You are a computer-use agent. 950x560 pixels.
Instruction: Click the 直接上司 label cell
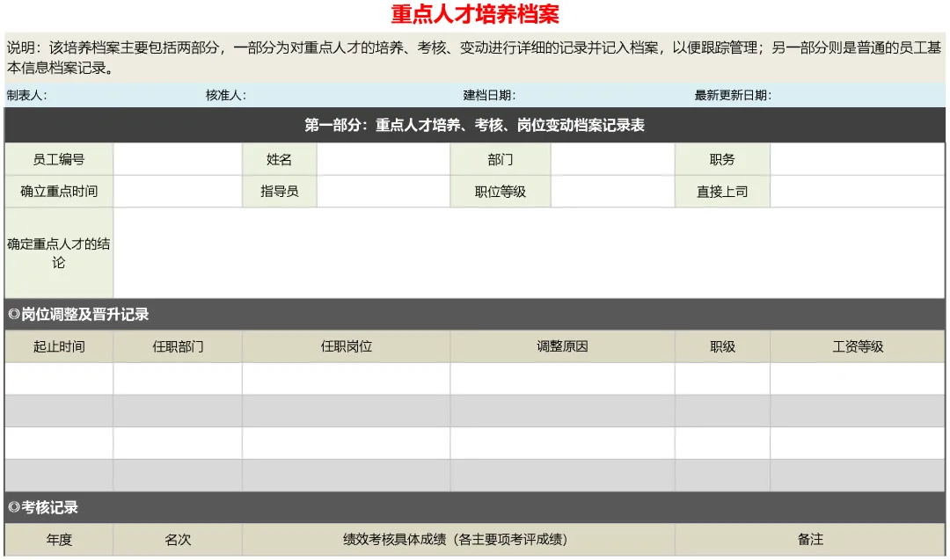coord(722,192)
